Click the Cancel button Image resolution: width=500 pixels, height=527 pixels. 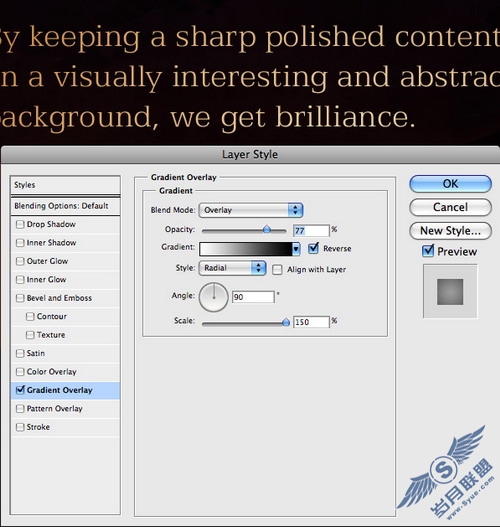coord(450,207)
